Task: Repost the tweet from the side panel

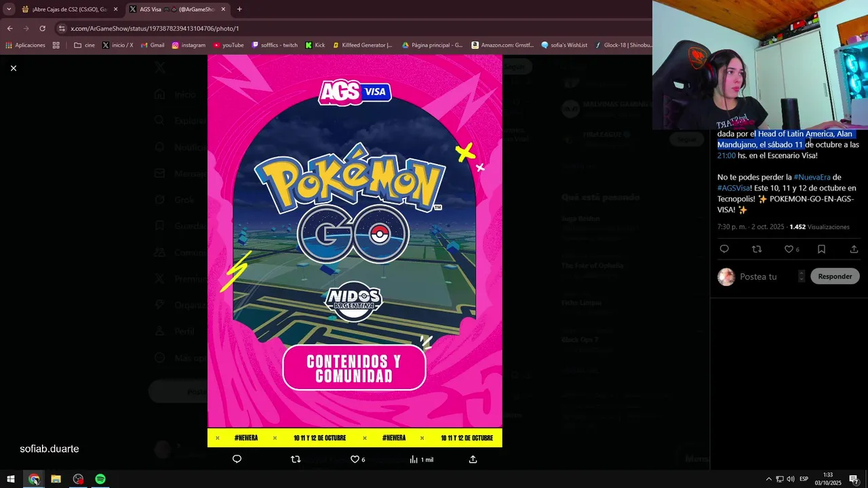Action: pos(757,249)
